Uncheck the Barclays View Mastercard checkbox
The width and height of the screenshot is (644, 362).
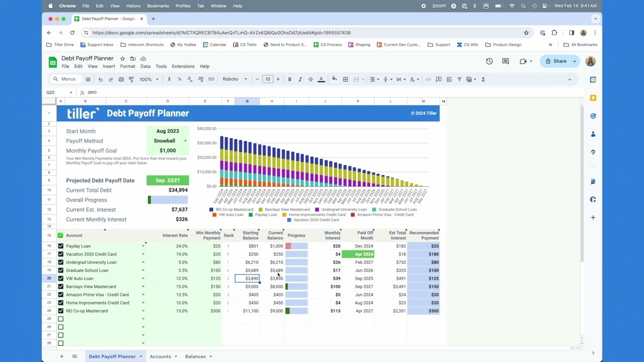point(60,287)
